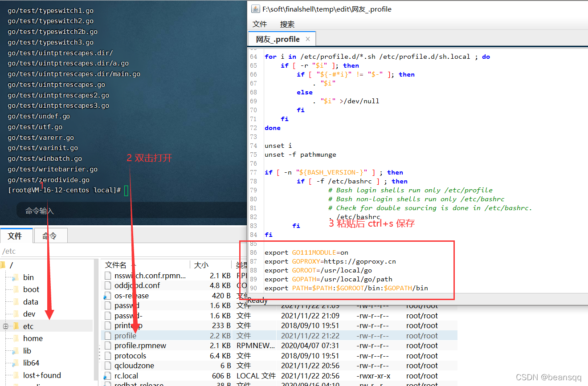
Task: Click the RPMNEW... type cell
Action: (x=255, y=345)
